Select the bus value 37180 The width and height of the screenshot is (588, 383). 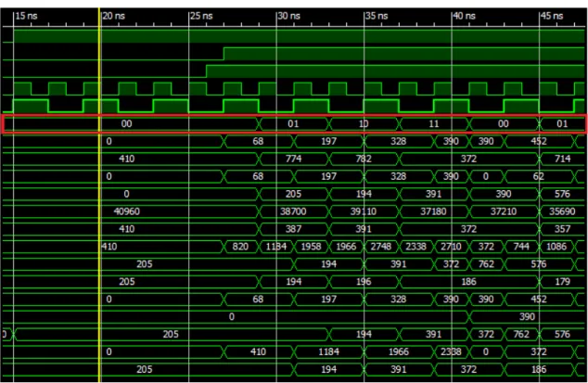[x=433, y=211]
